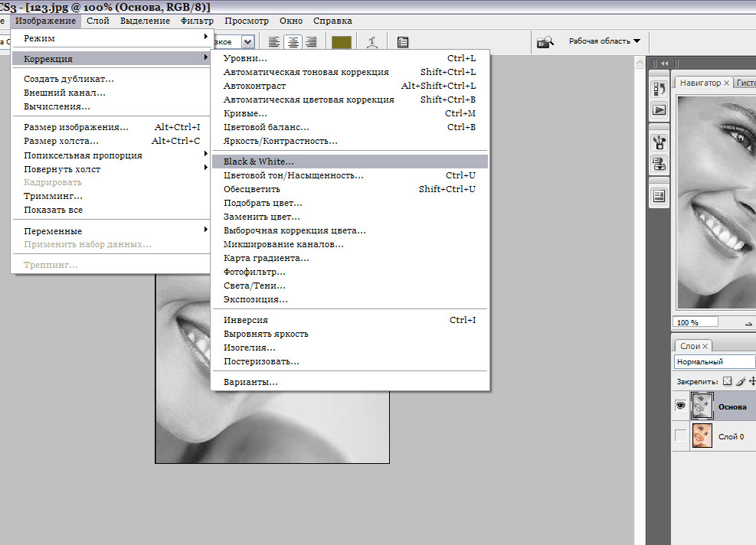Hide the Основа layer with eye icon

coord(680,406)
